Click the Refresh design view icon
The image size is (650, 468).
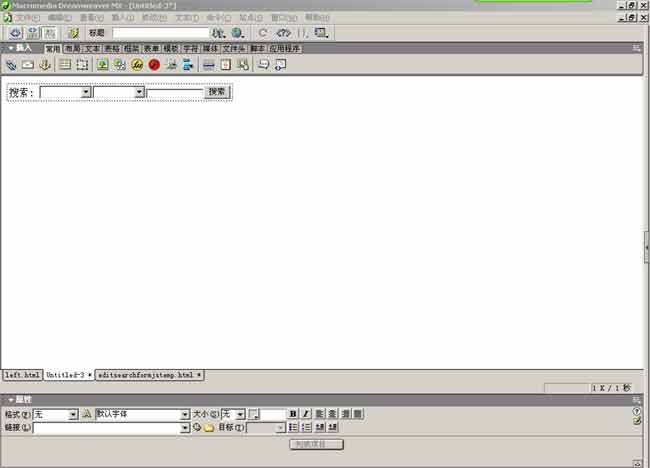(263, 33)
